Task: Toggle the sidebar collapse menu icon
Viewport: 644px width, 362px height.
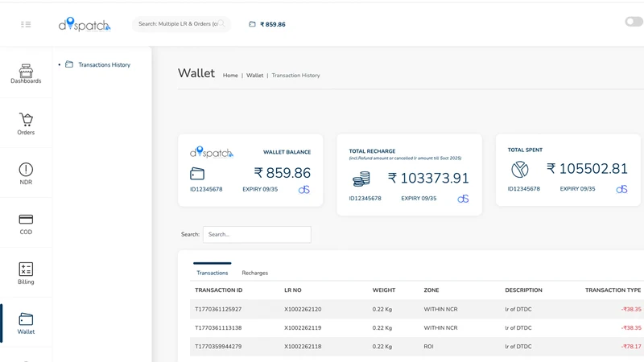Action: point(26,24)
